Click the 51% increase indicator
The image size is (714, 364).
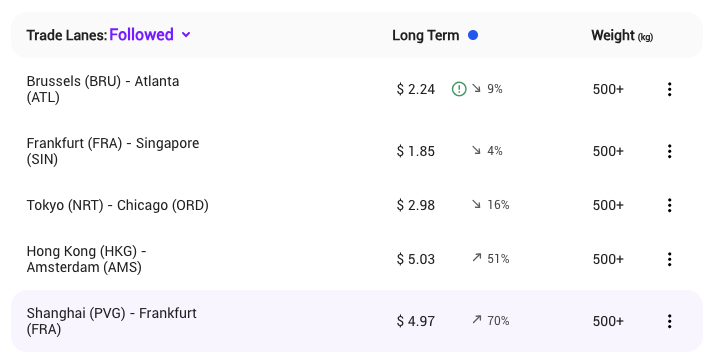(491, 259)
